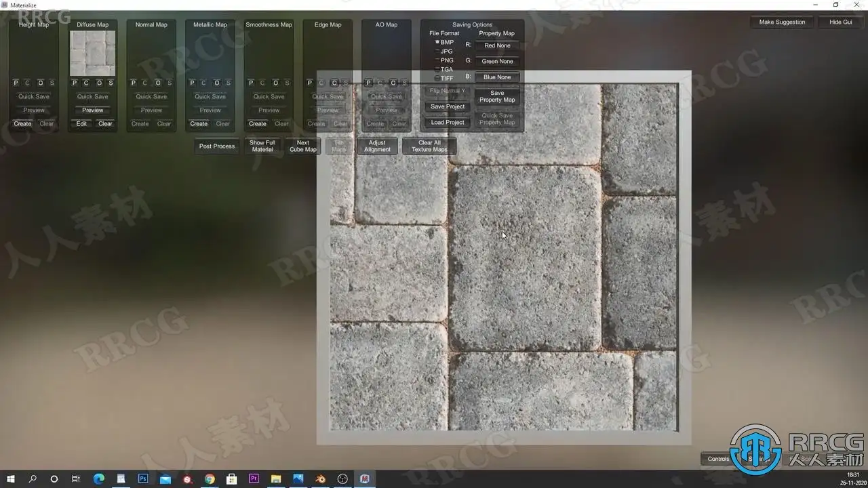
Task: Click Create under Metallic Map
Action: tap(199, 123)
